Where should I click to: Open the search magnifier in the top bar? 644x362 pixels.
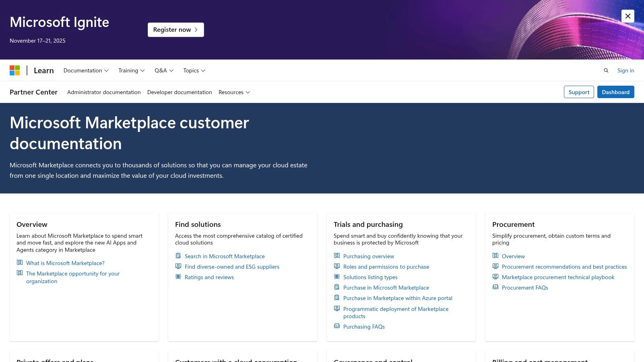click(x=606, y=70)
